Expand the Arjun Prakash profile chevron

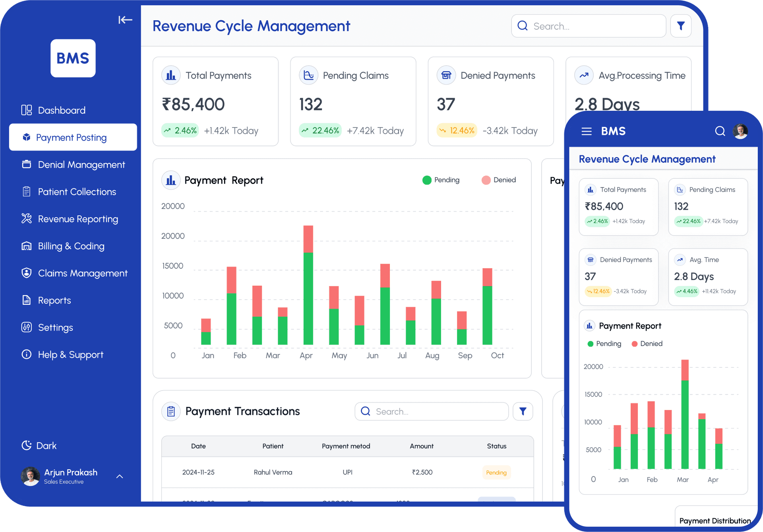[120, 476]
